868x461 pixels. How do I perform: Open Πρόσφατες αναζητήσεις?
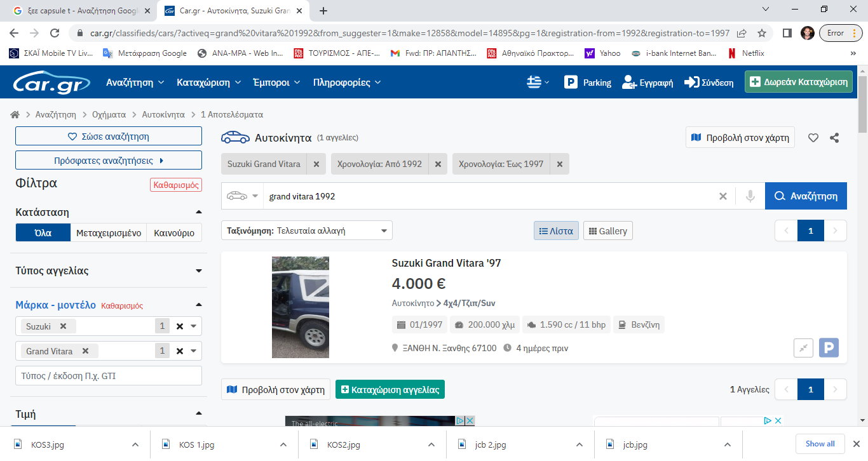point(109,161)
